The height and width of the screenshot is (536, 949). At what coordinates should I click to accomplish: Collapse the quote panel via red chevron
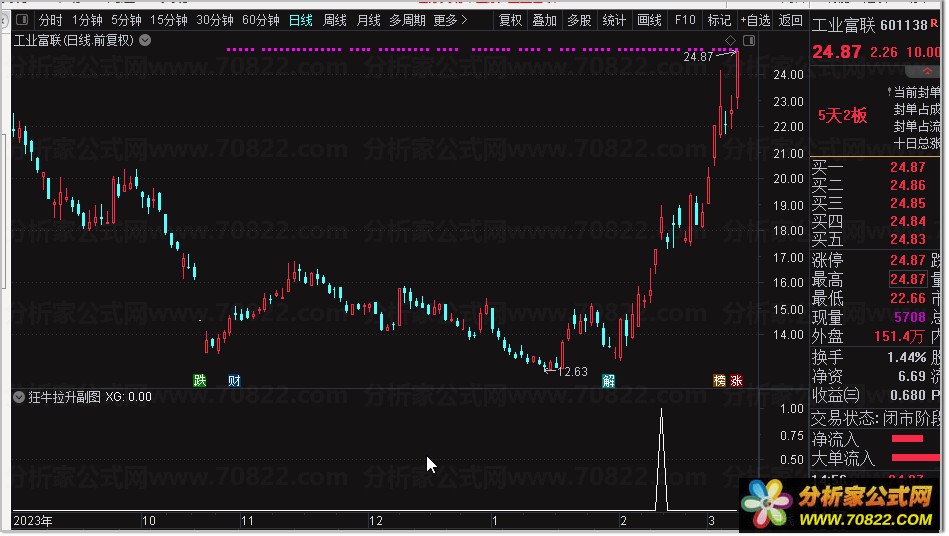point(927,71)
